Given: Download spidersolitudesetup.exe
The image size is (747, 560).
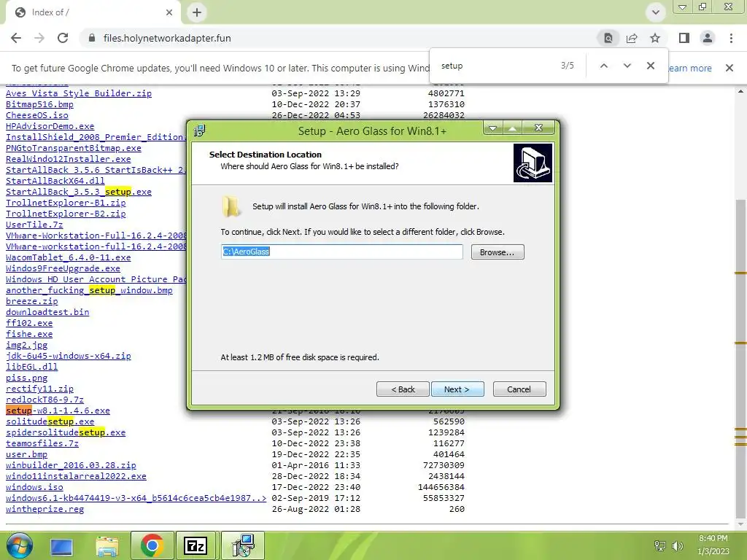Looking at the screenshot, I should 66,432.
